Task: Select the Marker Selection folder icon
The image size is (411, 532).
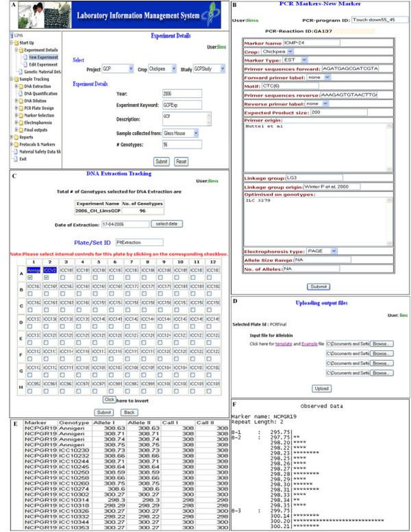Action: [x=21, y=115]
